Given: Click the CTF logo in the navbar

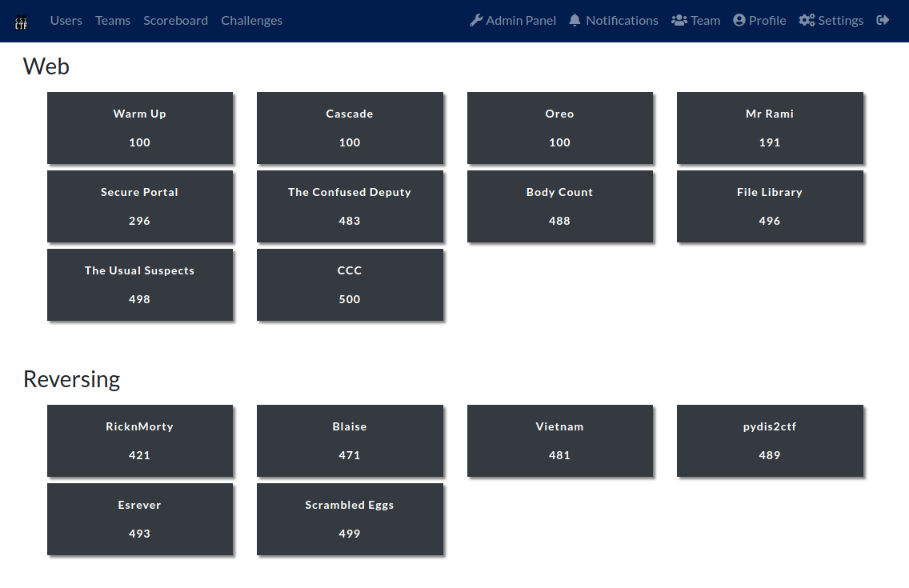Looking at the screenshot, I should point(22,21).
